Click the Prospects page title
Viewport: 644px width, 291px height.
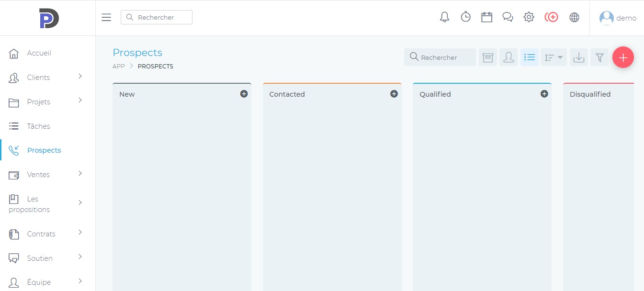point(137,53)
